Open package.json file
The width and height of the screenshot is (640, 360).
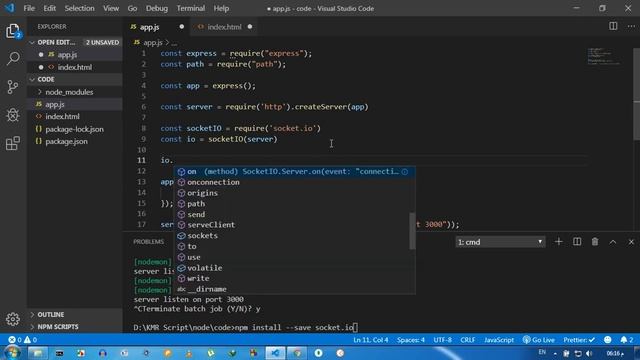pyautogui.click(x=75, y=141)
